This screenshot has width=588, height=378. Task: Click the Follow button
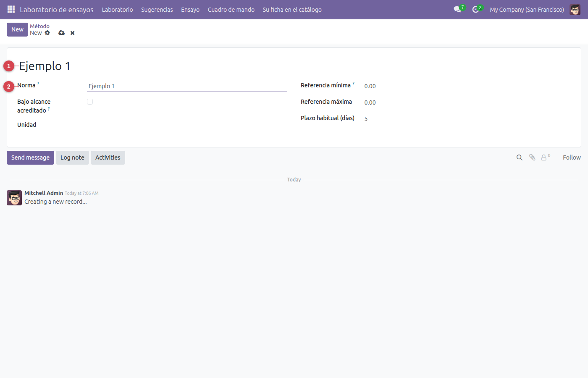click(x=572, y=157)
